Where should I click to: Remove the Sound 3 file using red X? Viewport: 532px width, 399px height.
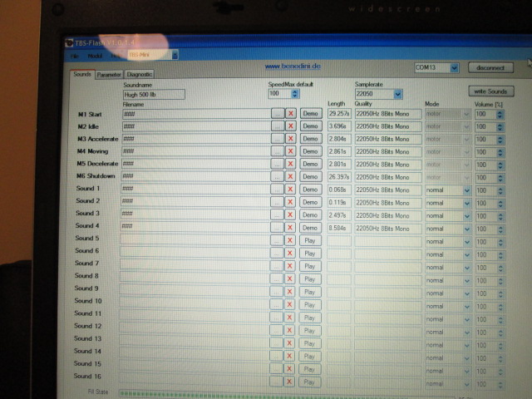tap(290, 214)
